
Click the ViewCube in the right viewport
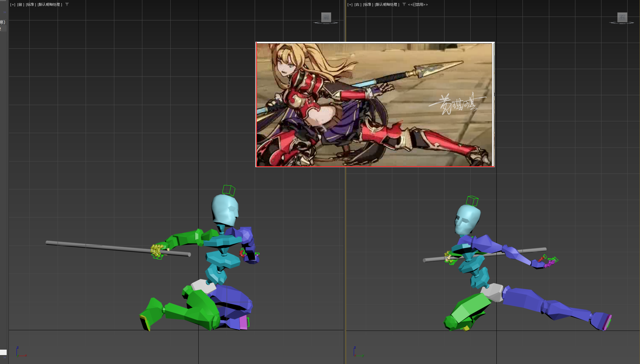click(622, 18)
